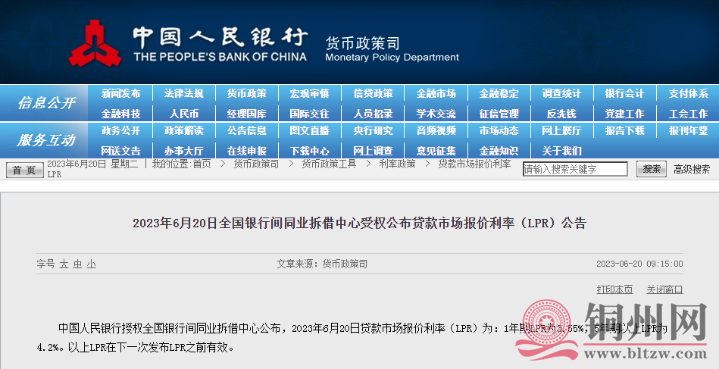Screen dimensions: 719x369
Task: Open 金融知识 section
Action: pyautogui.click(x=499, y=150)
